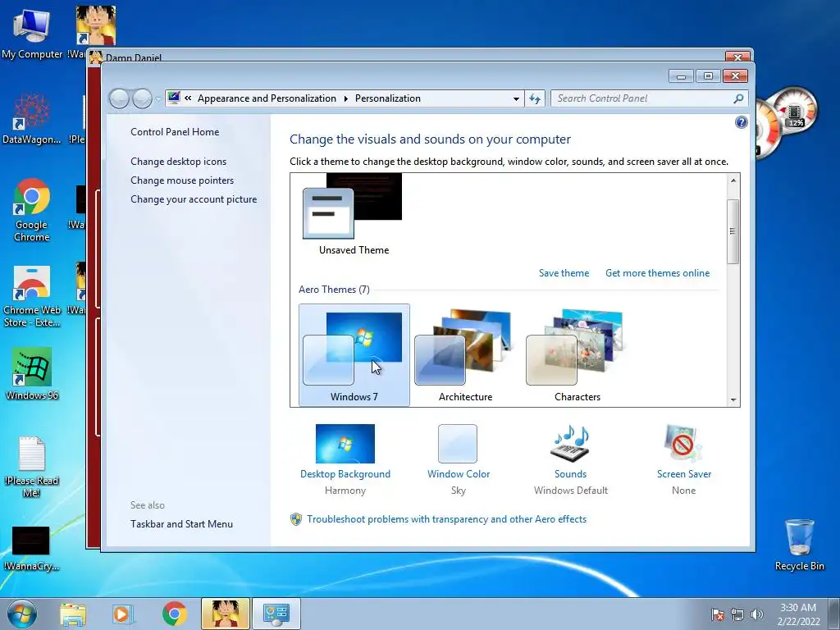Click the Personalization breadcrumb
840x630 pixels.
tap(388, 98)
